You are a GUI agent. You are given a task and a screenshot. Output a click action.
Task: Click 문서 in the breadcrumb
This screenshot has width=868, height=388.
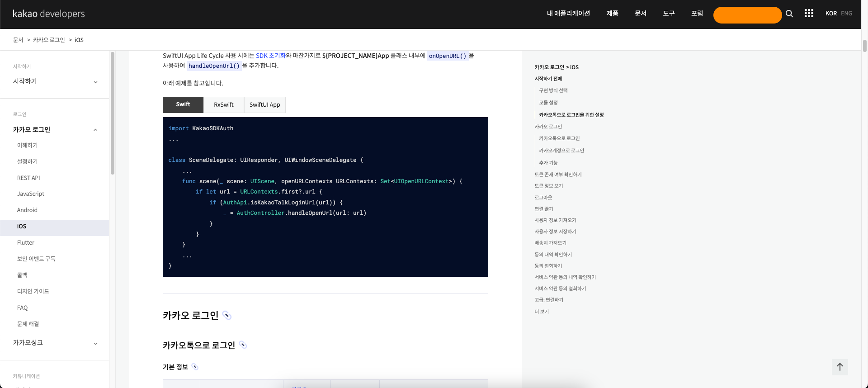click(18, 40)
